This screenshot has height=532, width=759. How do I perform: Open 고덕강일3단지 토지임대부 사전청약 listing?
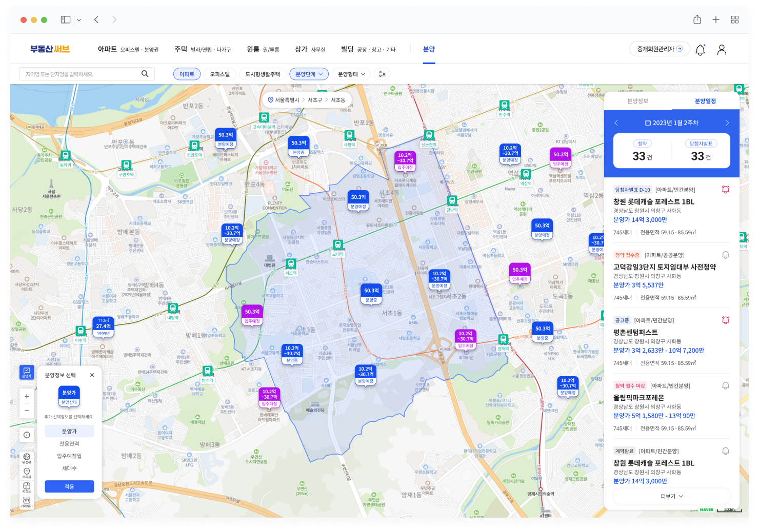665,267
